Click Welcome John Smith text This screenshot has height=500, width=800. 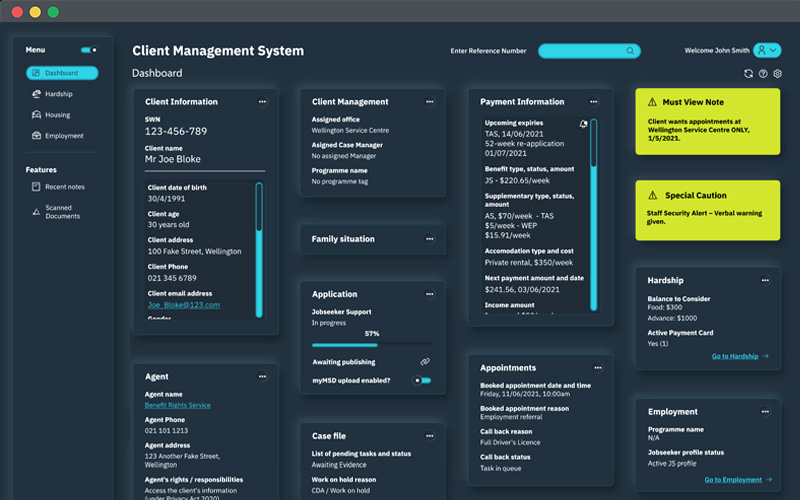pyautogui.click(x=717, y=50)
